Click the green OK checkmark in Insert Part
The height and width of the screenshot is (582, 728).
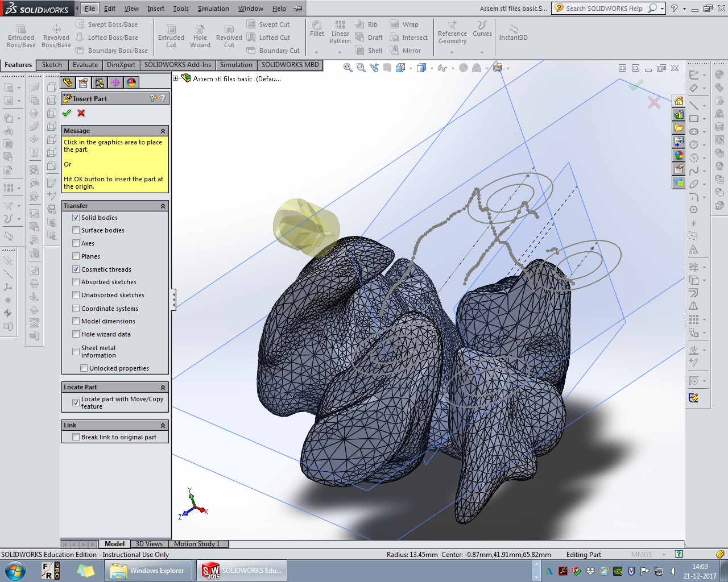[x=67, y=113]
